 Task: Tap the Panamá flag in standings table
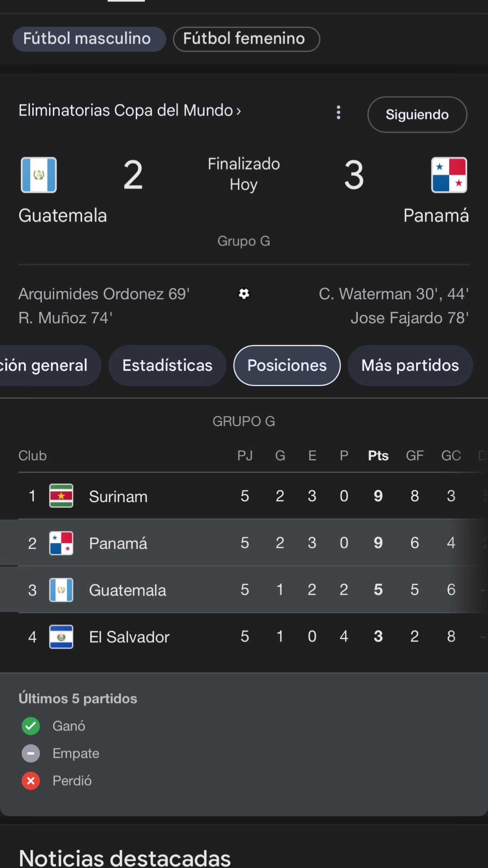[x=61, y=543]
